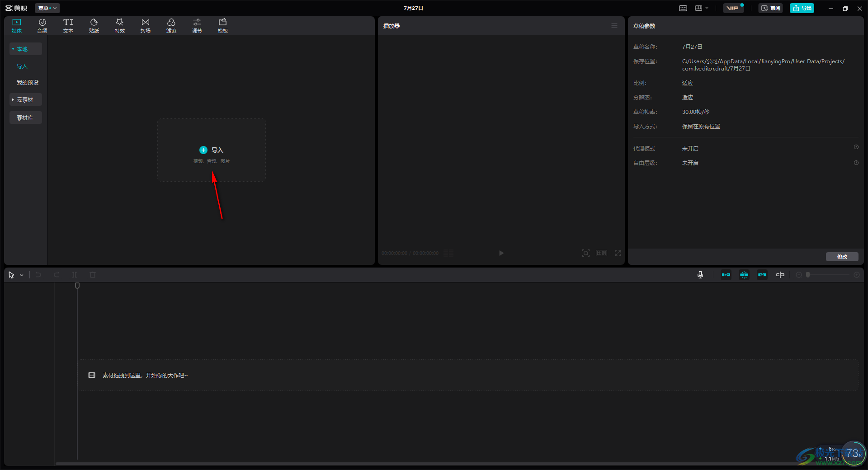Click the 素材拖拽到这里 drop track area

(x=468, y=375)
